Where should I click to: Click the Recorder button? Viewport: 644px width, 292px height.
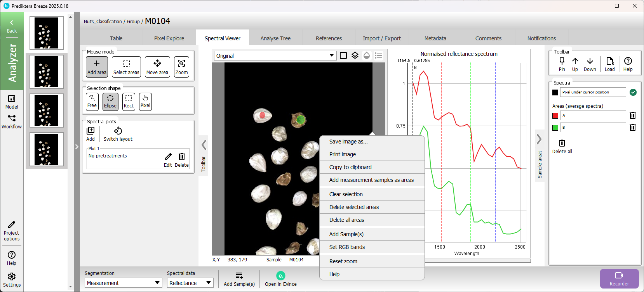[619, 278]
